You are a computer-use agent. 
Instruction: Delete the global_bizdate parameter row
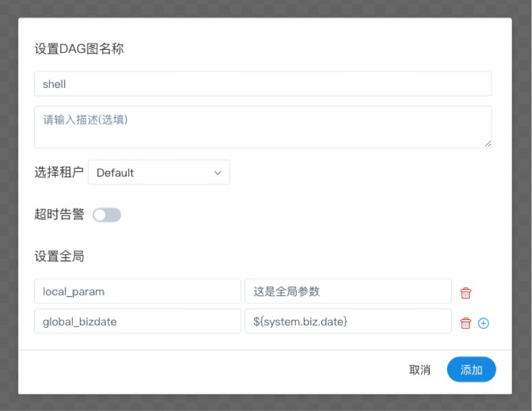coord(466,323)
